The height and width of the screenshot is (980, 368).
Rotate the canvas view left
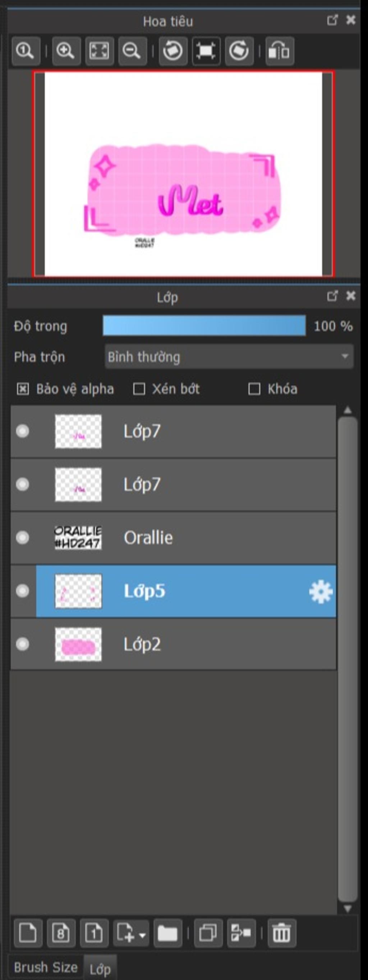click(x=173, y=51)
